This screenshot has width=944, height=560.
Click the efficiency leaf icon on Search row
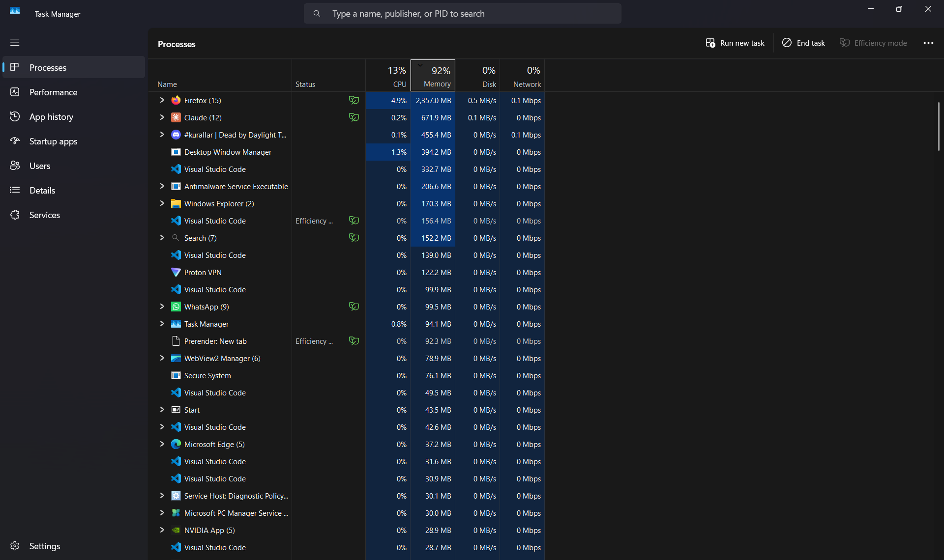pos(354,238)
